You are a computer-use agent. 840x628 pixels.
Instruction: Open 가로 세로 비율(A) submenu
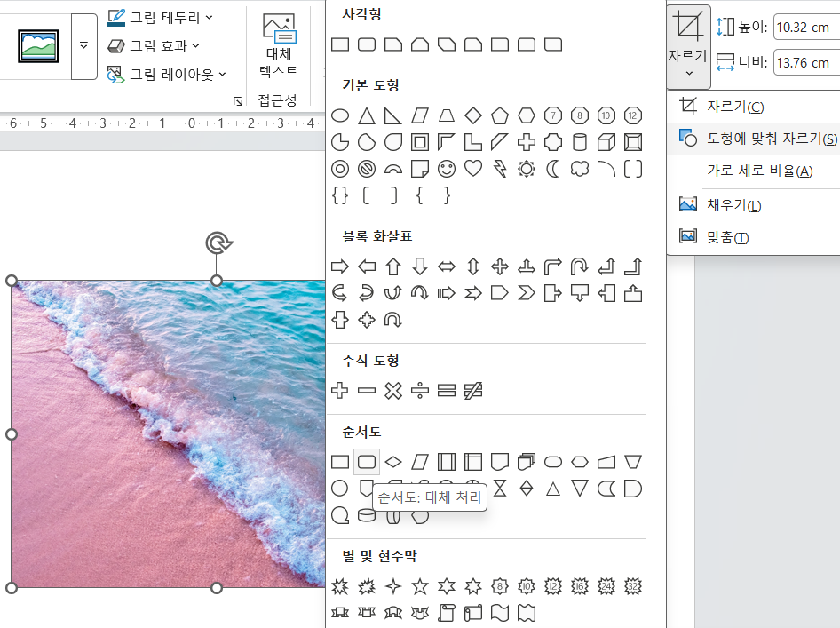click(753, 171)
